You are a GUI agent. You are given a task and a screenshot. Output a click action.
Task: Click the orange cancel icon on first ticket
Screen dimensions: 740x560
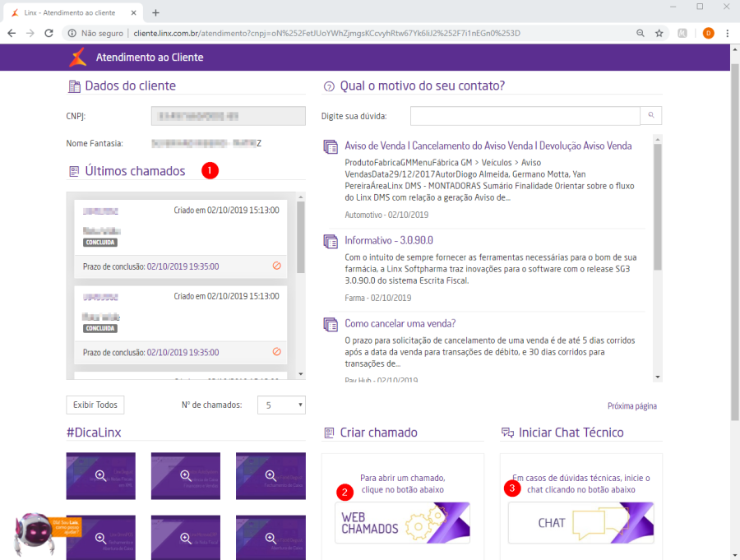pyautogui.click(x=277, y=266)
